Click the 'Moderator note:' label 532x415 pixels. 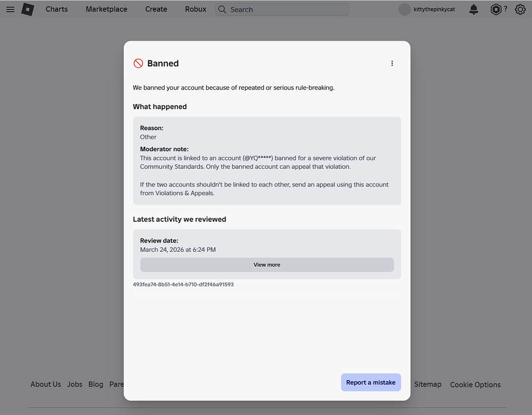point(164,149)
